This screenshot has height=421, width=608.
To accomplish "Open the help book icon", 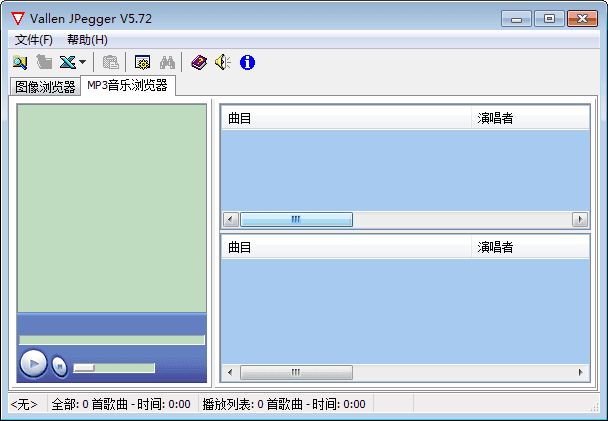I will 199,63.
